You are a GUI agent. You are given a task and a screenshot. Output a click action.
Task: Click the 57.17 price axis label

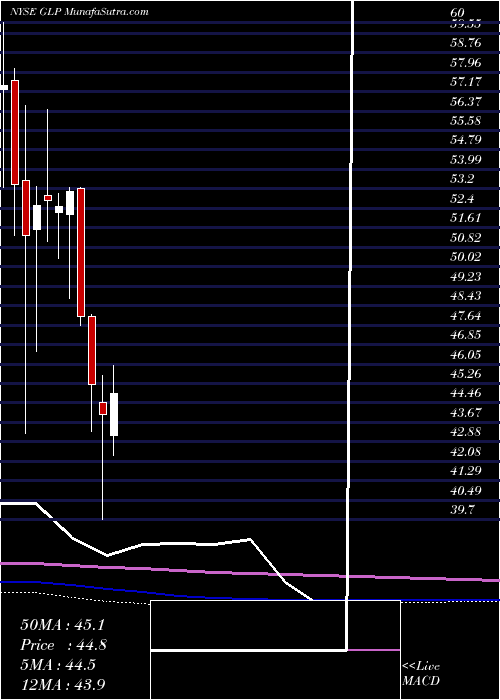coord(465,82)
